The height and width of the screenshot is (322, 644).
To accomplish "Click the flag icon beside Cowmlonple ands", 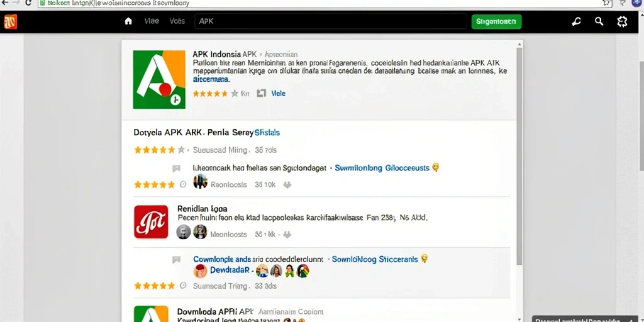I will (176, 260).
